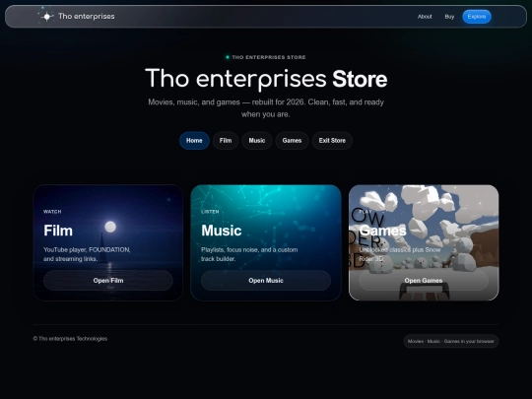Open the Buy link in the header
Image resolution: width=532 pixels, height=399 pixels.
449,17
